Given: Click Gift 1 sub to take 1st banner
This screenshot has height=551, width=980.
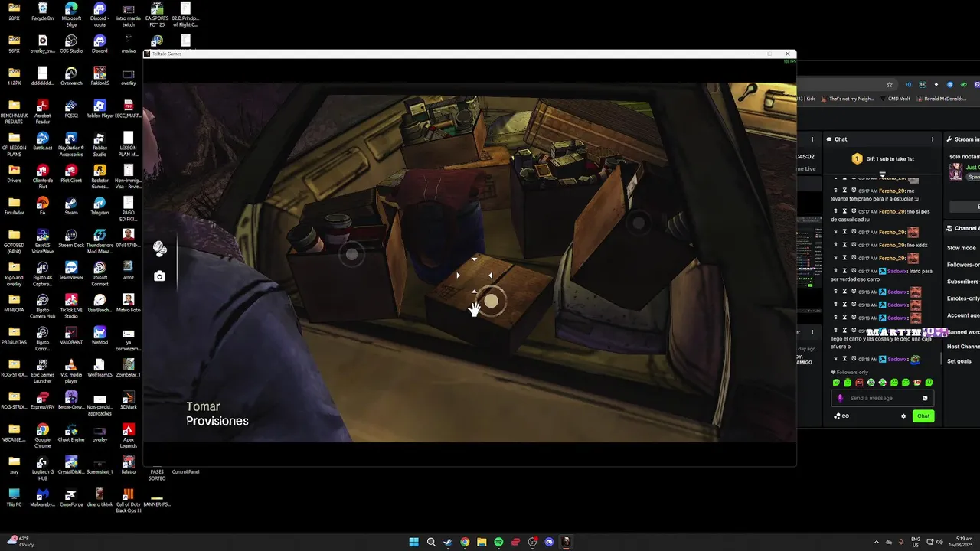Looking at the screenshot, I should click(x=883, y=159).
